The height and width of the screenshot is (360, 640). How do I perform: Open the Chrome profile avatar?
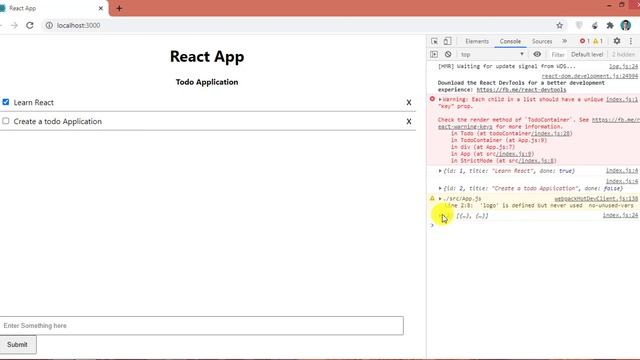(x=626, y=25)
